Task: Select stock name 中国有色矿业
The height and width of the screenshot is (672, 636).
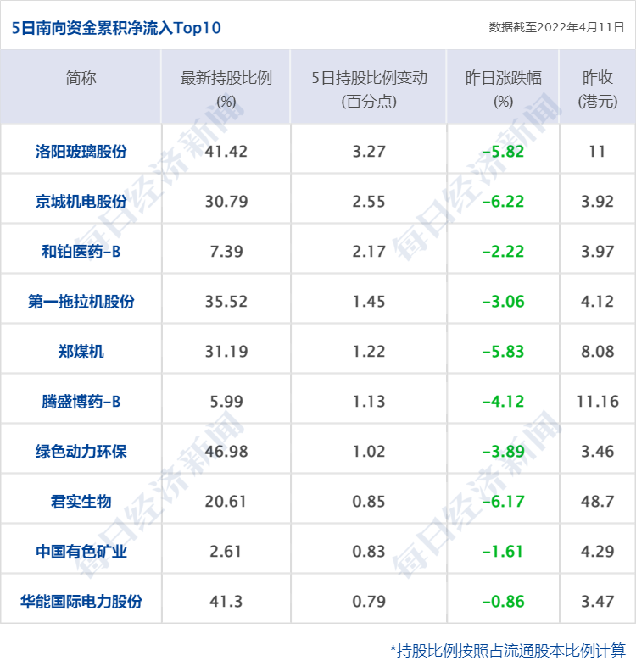Action: [81, 552]
